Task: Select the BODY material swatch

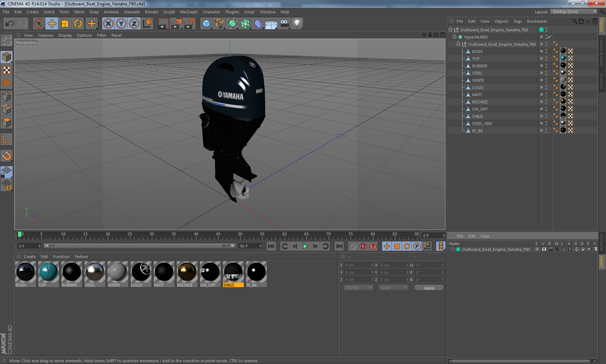Action: pos(25,272)
